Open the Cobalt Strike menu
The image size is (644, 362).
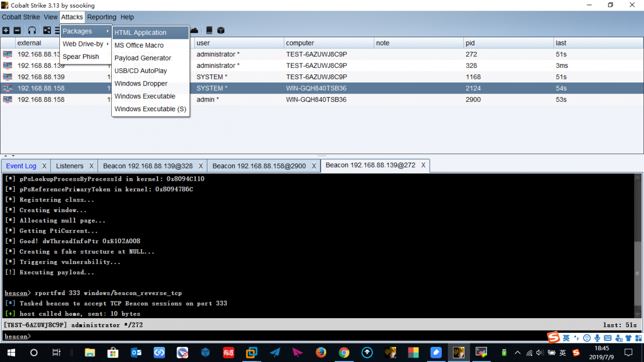click(21, 17)
